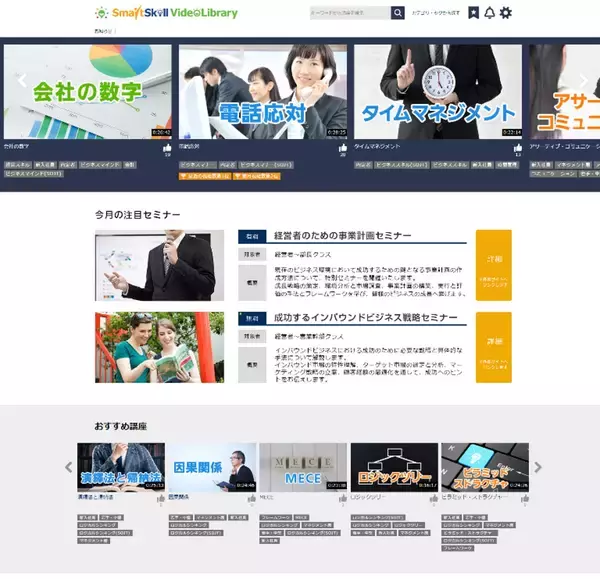This screenshot has height=579, width=600.
Task: Open the 会社の数字 video thumbnail
Action: [x=88, y=92]
